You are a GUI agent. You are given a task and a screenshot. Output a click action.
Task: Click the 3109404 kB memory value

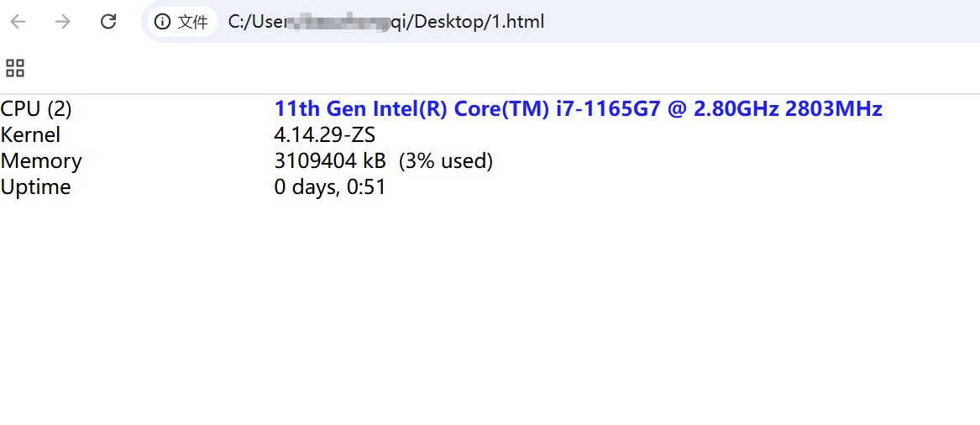[329, 161]
